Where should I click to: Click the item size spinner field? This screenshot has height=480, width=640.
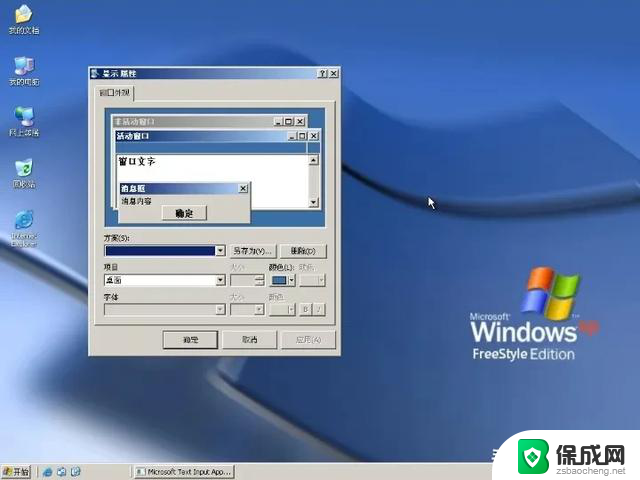coord(247,280)
